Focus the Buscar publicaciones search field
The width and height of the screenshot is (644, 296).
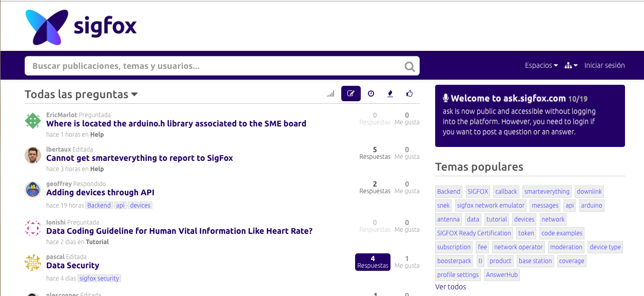click(x=222, y=66)
